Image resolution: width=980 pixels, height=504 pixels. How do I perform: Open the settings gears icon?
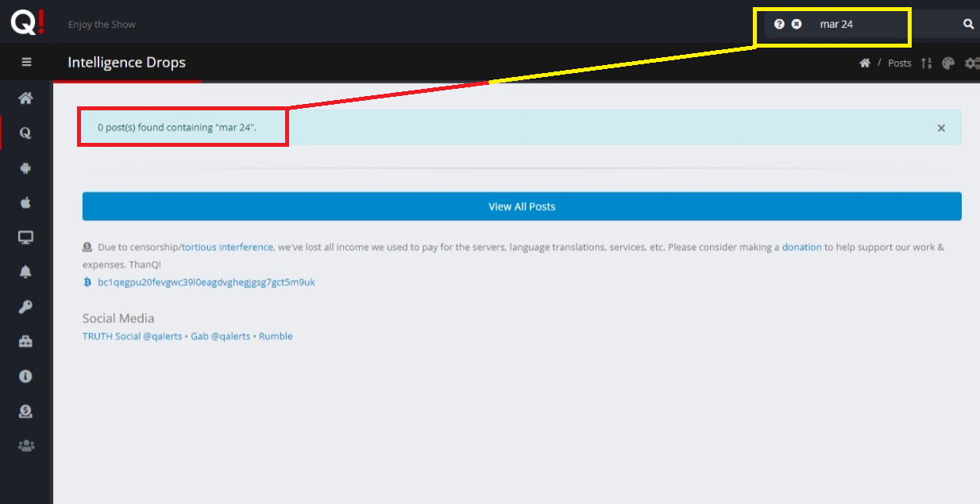971,63
